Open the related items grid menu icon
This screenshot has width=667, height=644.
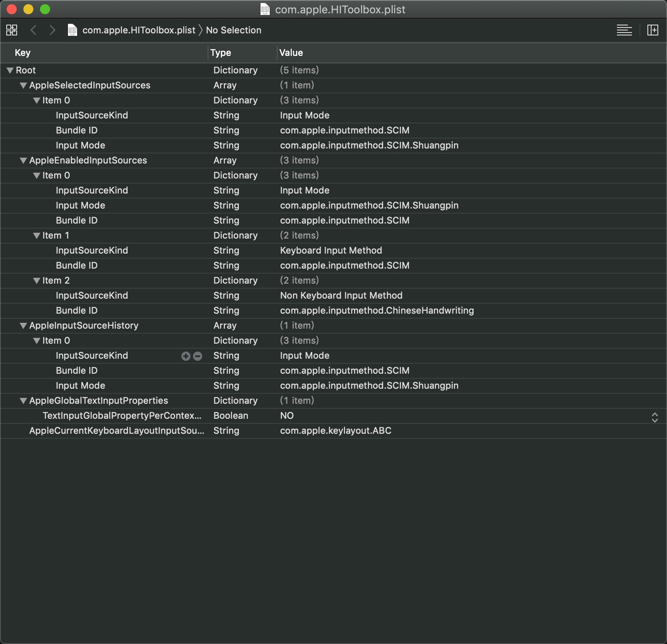click(x=12, y=30)
